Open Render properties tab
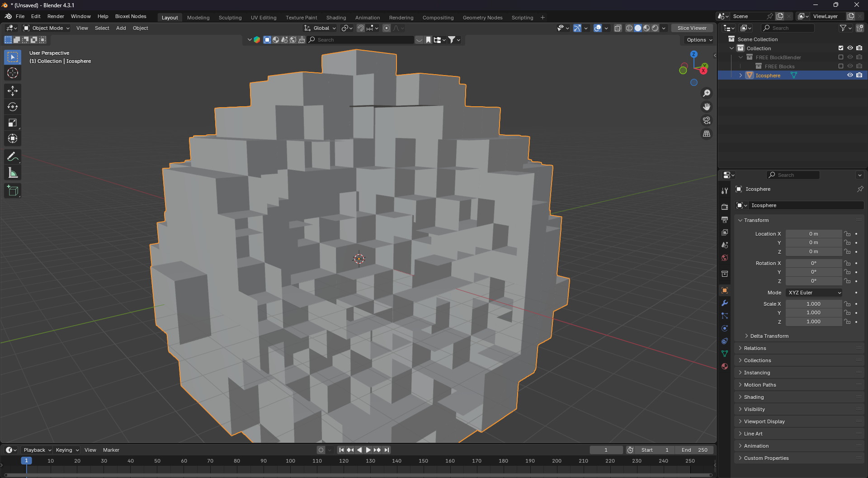Viewport: 868px width, 478px height. point(725,207)
